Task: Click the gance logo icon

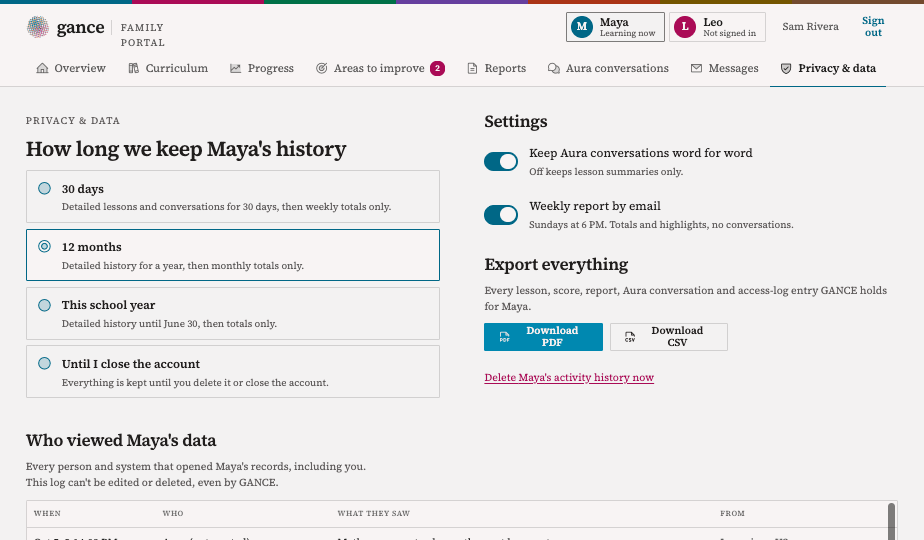Action: tap(38, 27)
